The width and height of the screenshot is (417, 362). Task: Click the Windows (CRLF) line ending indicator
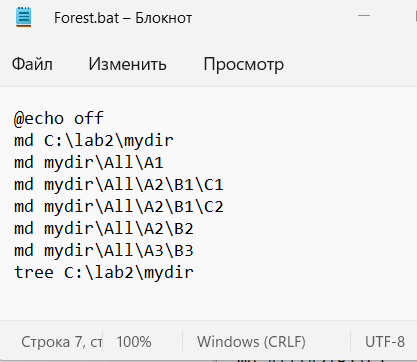coord(251,342)
